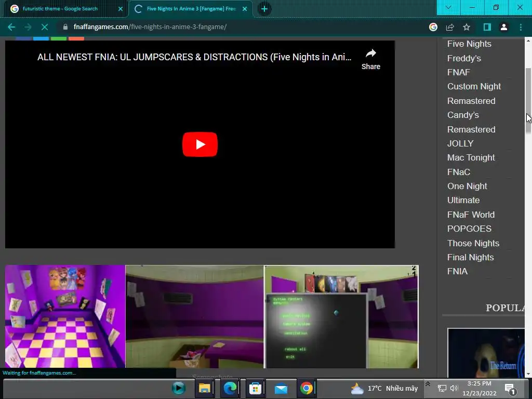Open the purple checkered floor room screenshot
Viewport: 532px width, 399px height.
[x=65, y=316]
